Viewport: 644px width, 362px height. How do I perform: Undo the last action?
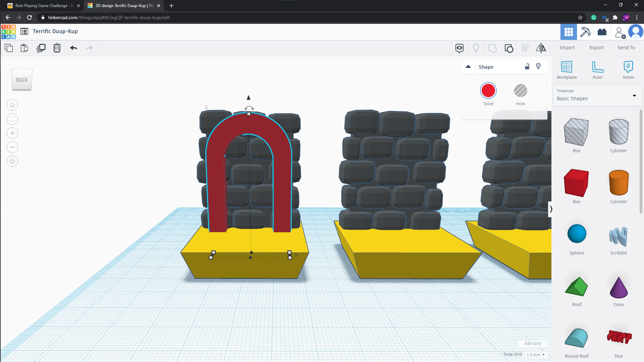point(74,48)
